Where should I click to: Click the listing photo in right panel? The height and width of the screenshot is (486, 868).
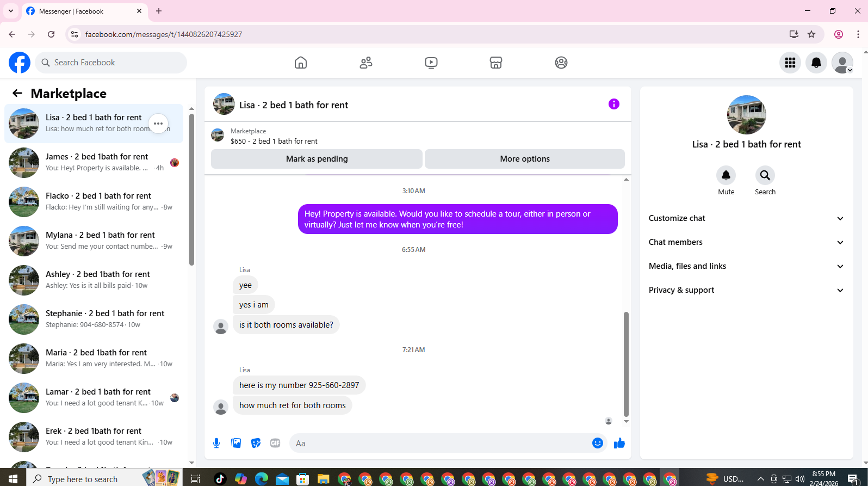747,115
